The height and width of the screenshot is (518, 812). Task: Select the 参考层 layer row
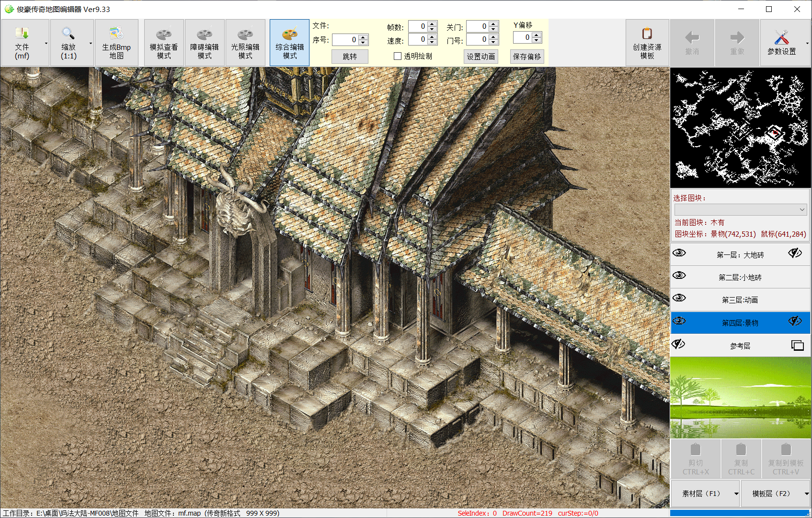point(740,346)
